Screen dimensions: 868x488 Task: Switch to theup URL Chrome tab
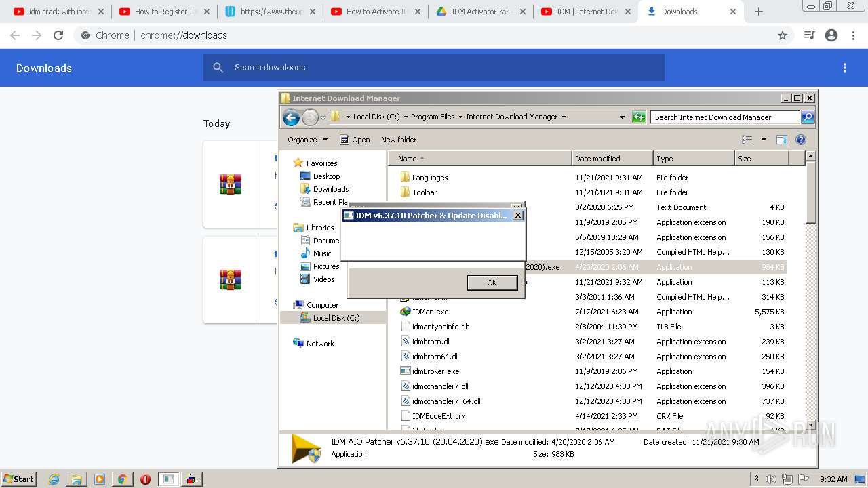click(271, 12)
